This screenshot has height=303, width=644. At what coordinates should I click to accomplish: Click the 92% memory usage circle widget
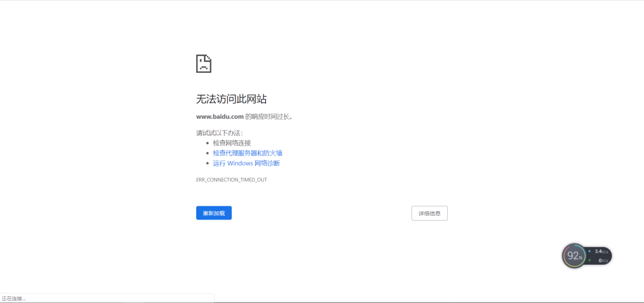pyautogui.click(x=574, y=256)
